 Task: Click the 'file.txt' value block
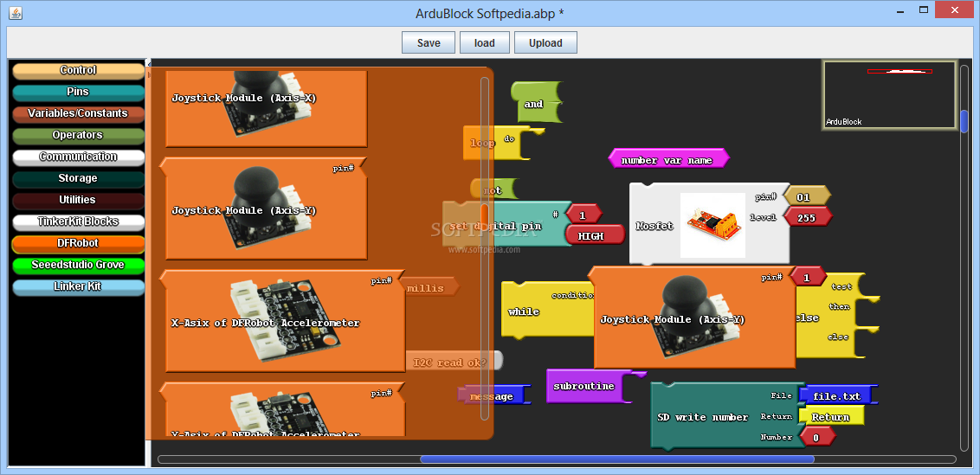pyautogui.click(x=838, y=395)
